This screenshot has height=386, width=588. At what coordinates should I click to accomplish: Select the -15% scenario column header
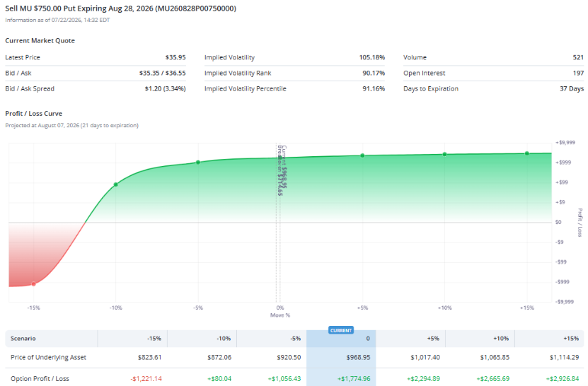132,339
